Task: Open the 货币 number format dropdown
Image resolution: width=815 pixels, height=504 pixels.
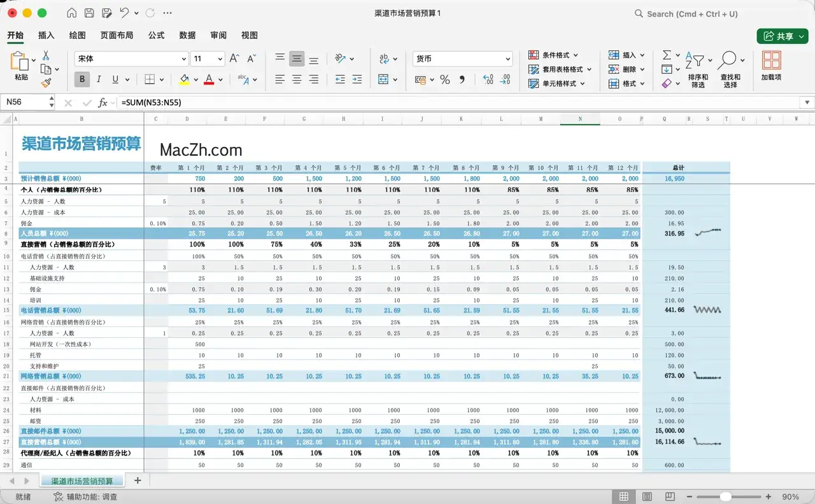Action: pyautogui.click(x=462, y=59)
